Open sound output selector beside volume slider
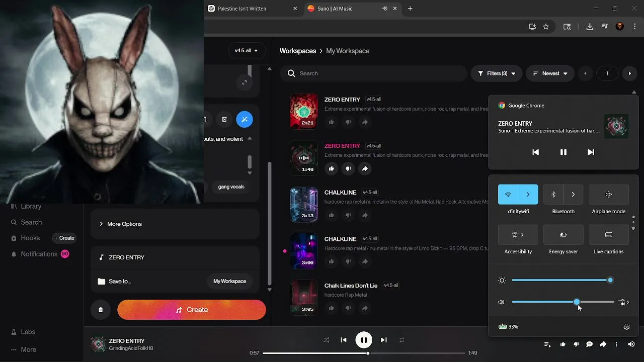 pos(624,302)
